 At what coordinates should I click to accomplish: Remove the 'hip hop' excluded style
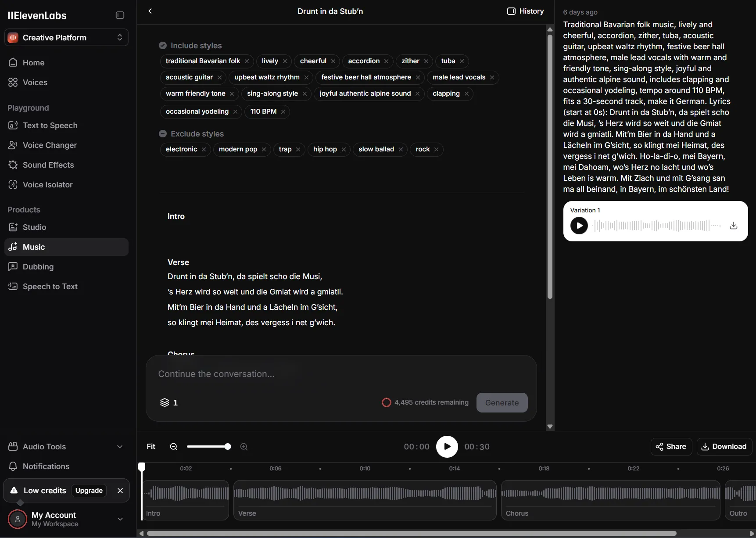(x=344, y=150)
